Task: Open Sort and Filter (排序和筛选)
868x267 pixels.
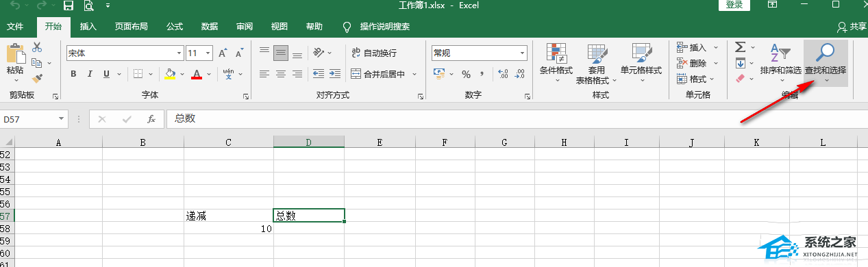Action: (x=780, y=63)
